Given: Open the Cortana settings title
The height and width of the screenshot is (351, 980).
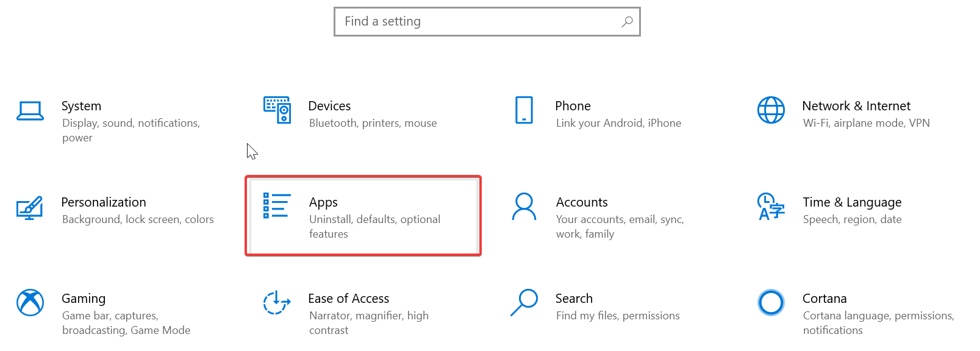Looking at the screenshot, I should pos(824,299).
